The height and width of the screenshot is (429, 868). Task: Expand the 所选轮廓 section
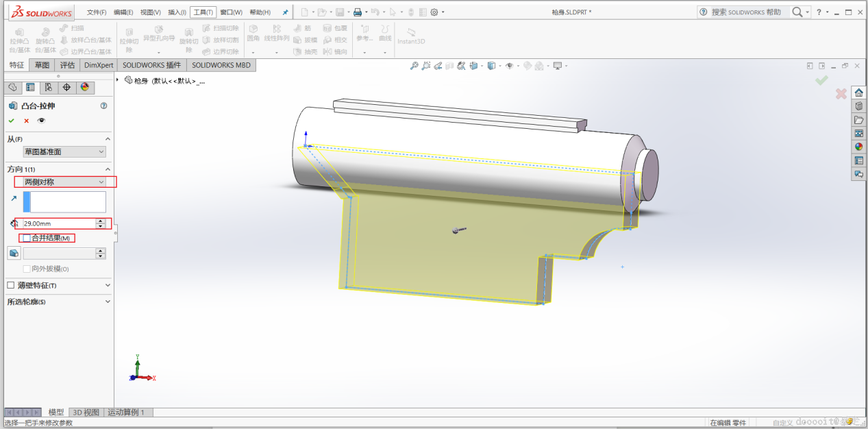(108, 302)
